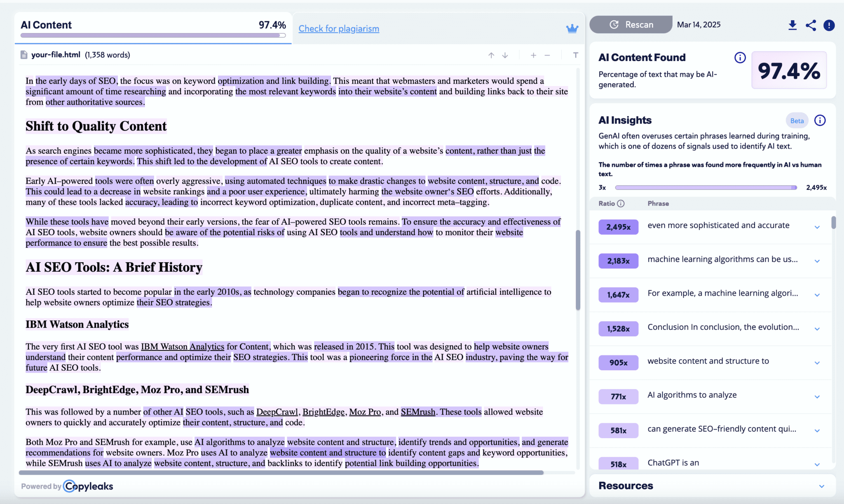Jump to previous result with up arrow
Screen dimensions: 844x504
pos(491,55)
